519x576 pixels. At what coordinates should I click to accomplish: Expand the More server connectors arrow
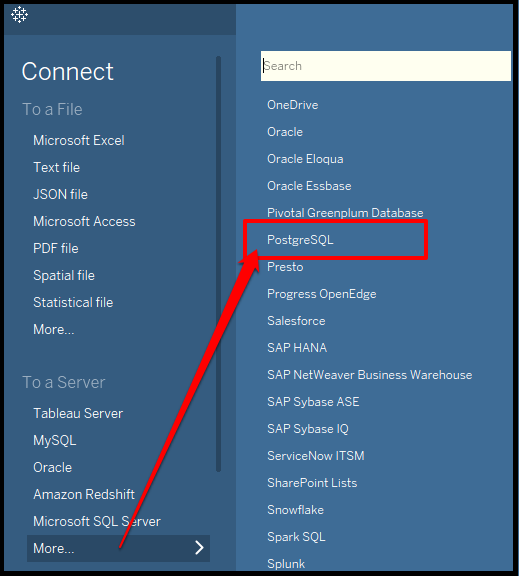[x=199, y=548]
